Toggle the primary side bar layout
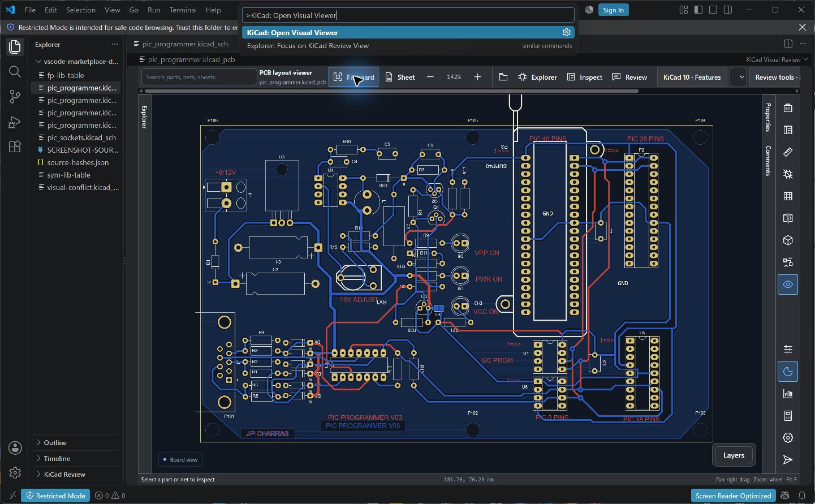Viewport: 815px width, 504px height. (698, 10)
